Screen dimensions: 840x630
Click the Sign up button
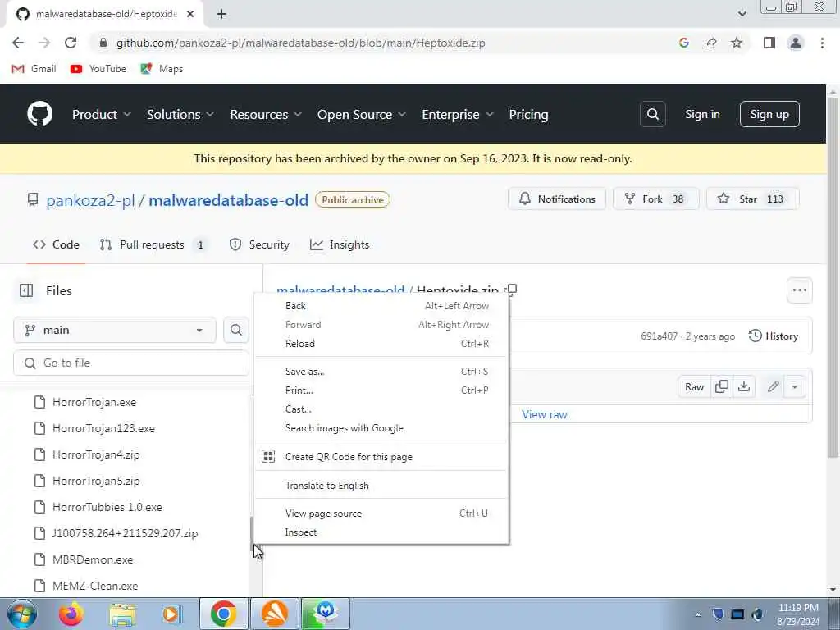[x=769, y=114]
